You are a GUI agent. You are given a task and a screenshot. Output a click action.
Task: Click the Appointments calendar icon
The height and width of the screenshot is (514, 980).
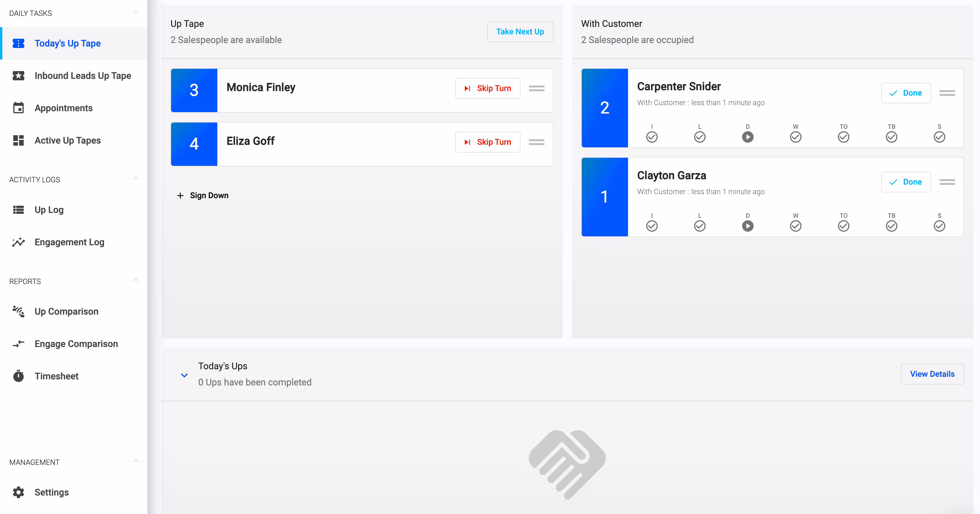pos(18,108)
